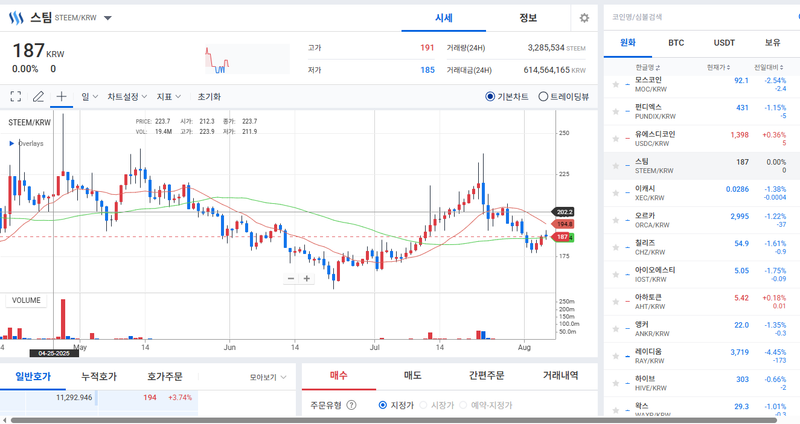This screenshot has width=800, height=424.
Task: Click the mini price sparkline chart
Action: coord(247,59)
